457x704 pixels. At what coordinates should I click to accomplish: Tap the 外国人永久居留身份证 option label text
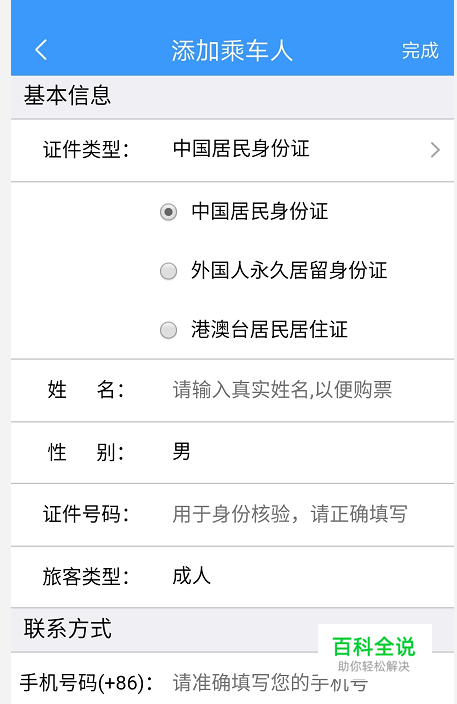pos(289,271)
